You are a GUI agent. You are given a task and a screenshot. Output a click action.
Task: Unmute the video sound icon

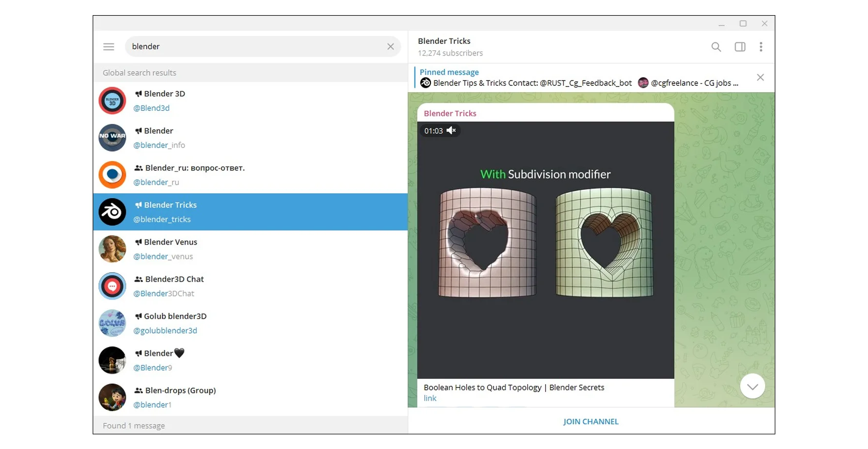pyautogui.click(x=451, y=130)
